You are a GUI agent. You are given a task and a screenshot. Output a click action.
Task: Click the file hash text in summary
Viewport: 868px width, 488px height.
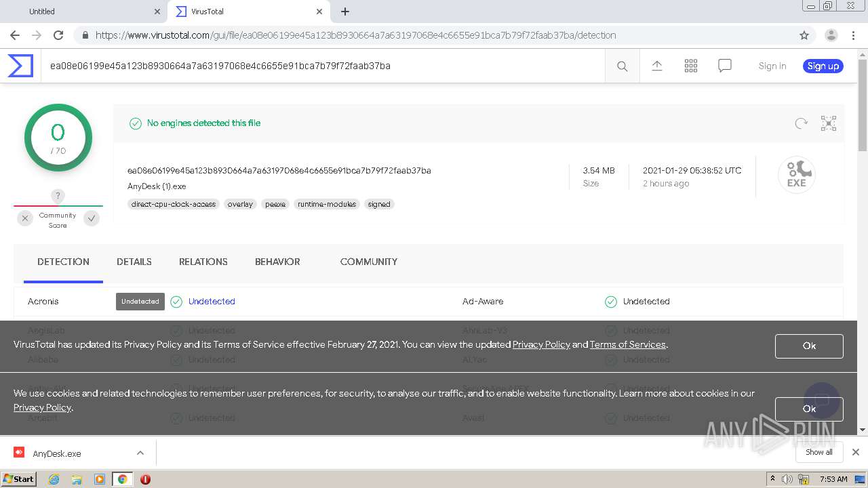[279, 171]
